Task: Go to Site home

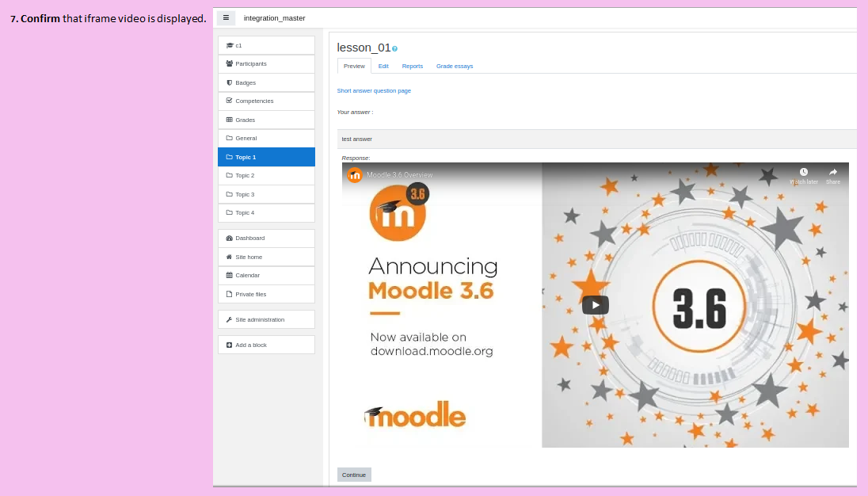Action: click(x=266, y=257)
